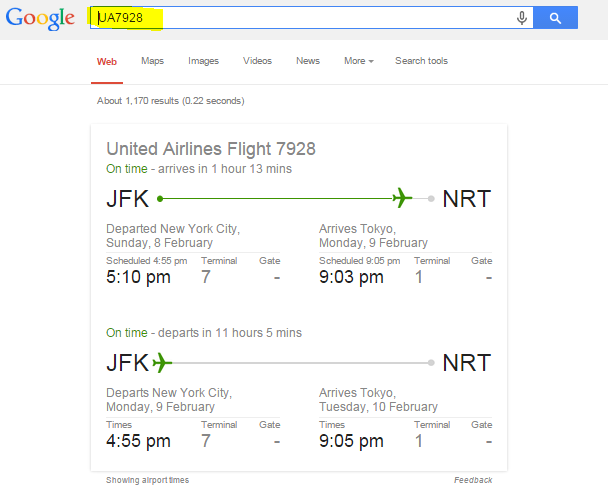Click the microphone voice search icon
Viewport: 608px width, 493px height.
click(521, 18)
